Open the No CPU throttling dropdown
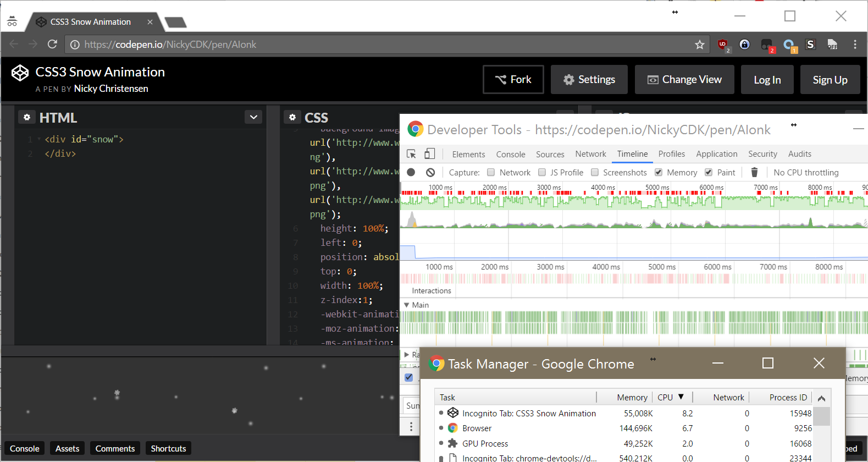Screen dimensions: 868x462 [806, 172]
